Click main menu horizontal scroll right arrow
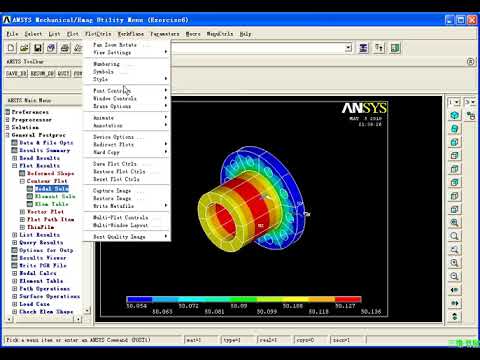Viewport: 480px width, 360px height. pos(78,319)
